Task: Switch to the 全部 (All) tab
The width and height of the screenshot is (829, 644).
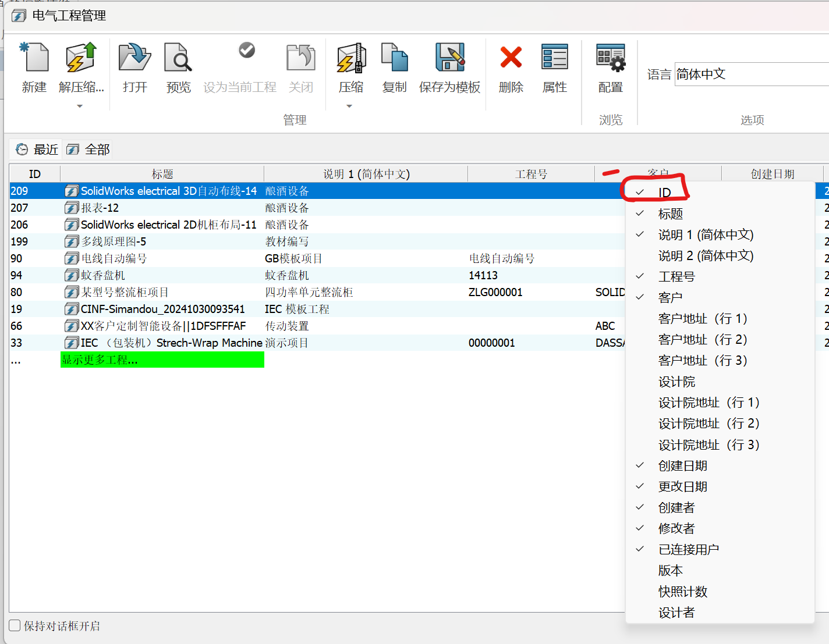Action: tap(88, 150)
